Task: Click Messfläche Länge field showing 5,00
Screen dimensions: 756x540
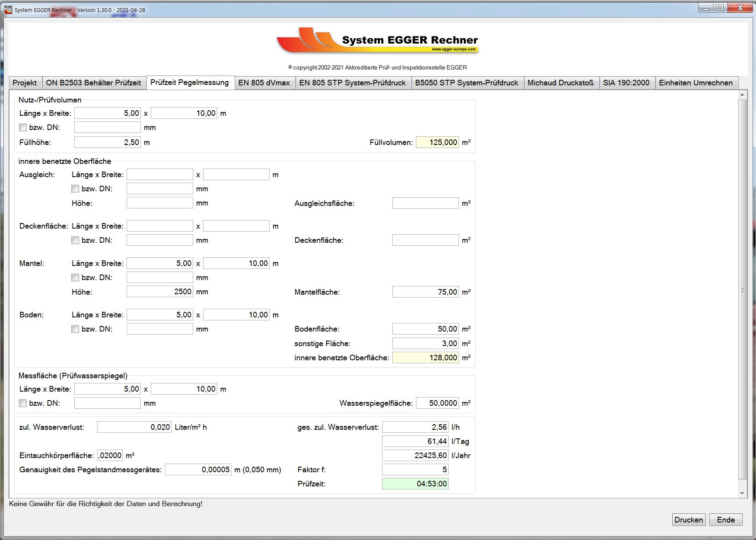Action: [x=107, y=389]
